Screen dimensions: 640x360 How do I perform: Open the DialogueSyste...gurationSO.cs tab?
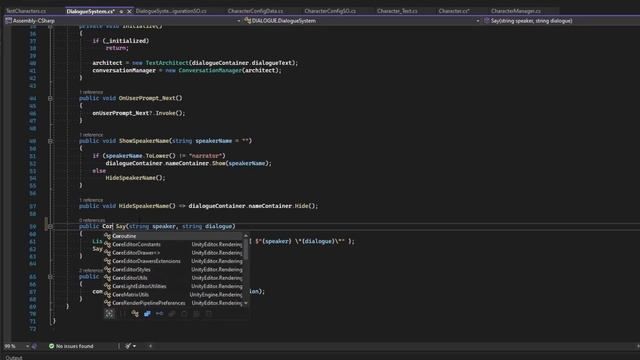coord(171,11)
